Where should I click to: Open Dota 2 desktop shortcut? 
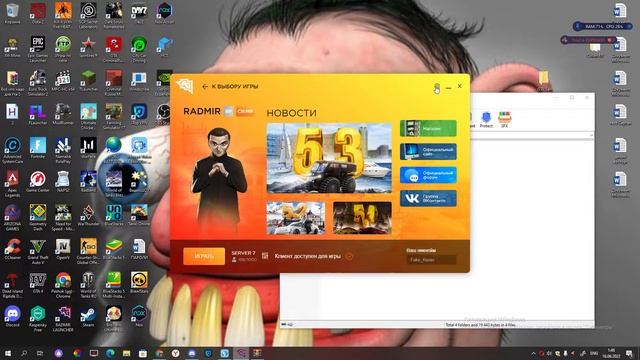tap(38, 13)
